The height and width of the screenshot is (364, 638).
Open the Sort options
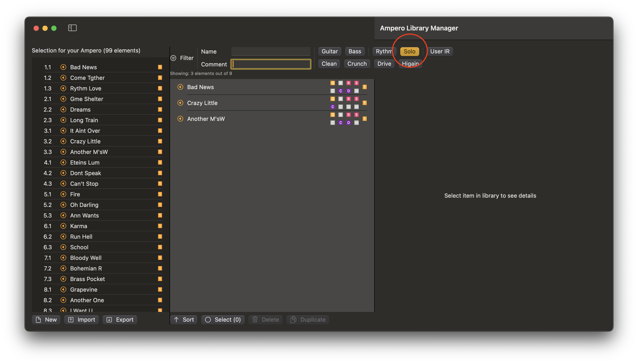184,319
